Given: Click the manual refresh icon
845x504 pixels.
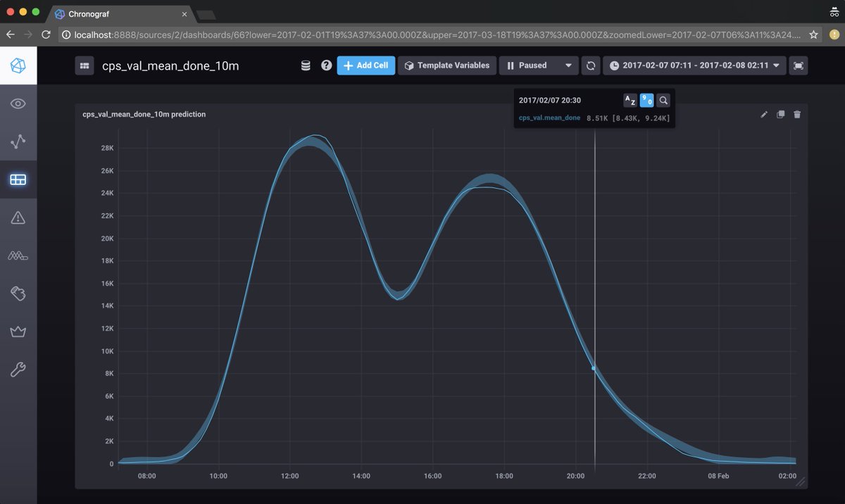Looking at the screenshot, I should tap(591, 65).
